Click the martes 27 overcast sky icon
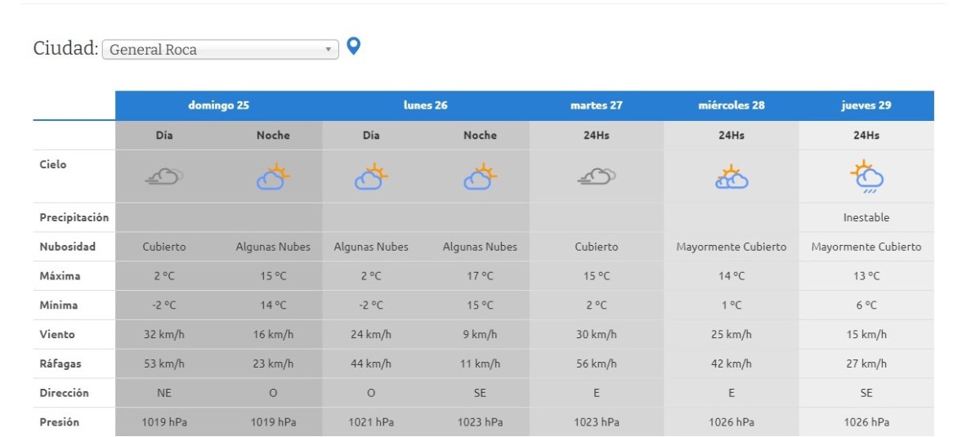Viewport: 980px width, 437px height. 597,176
